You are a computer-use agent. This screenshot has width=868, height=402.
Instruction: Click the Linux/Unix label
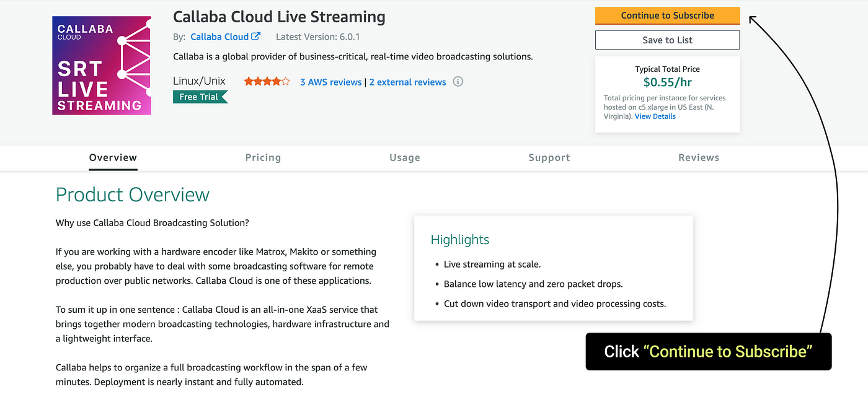199,81
